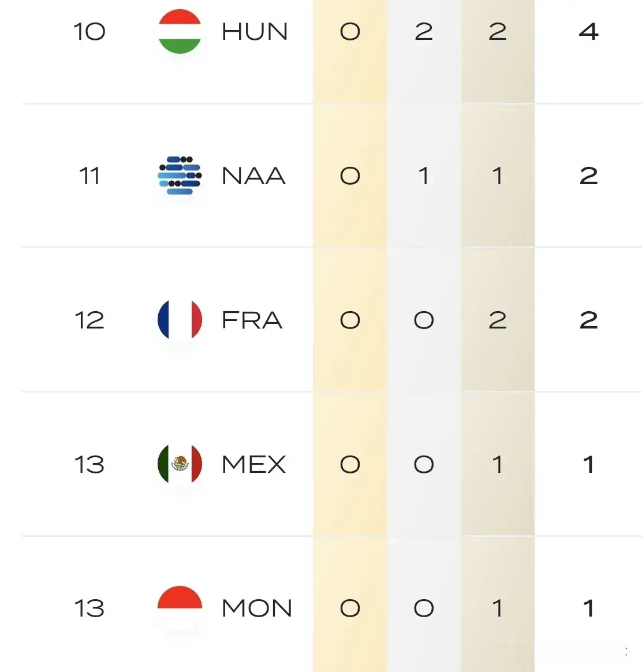The height and width of the screenshot is (672, 642).
Task: Open the HUN country entry
Action: pyautogui.click(x=255, y=32)
